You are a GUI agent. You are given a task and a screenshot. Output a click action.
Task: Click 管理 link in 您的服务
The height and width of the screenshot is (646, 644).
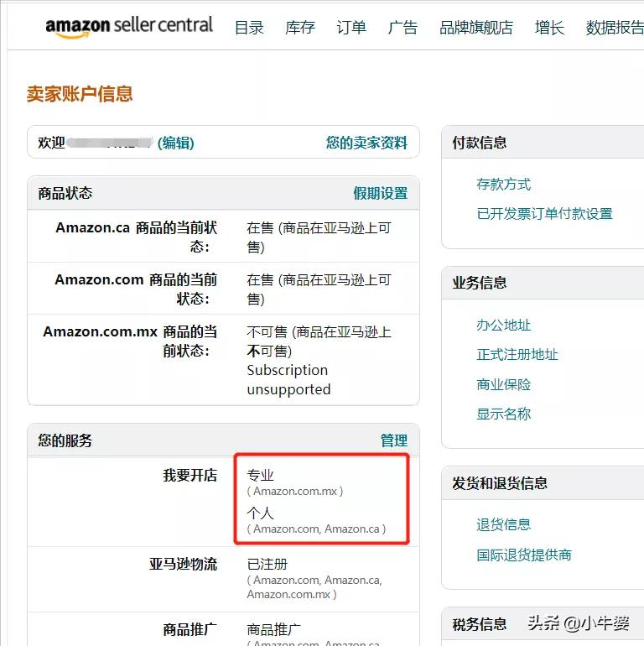coord(394,440)
